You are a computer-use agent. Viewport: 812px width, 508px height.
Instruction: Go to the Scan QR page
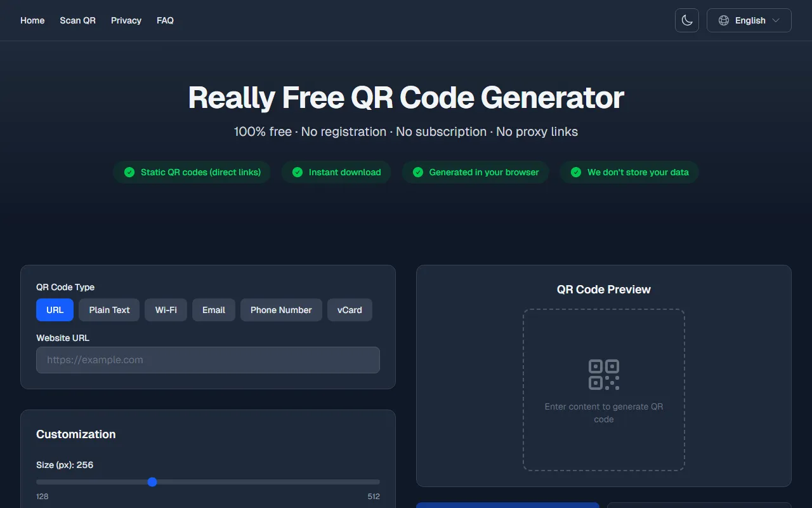[77, 20]
